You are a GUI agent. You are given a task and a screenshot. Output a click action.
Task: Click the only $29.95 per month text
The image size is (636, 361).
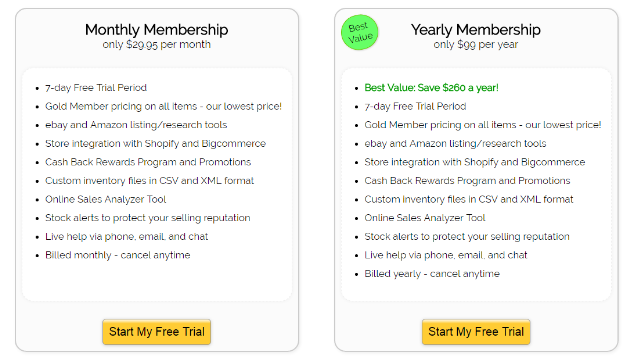pyautogui.click(x=157, y=44)
